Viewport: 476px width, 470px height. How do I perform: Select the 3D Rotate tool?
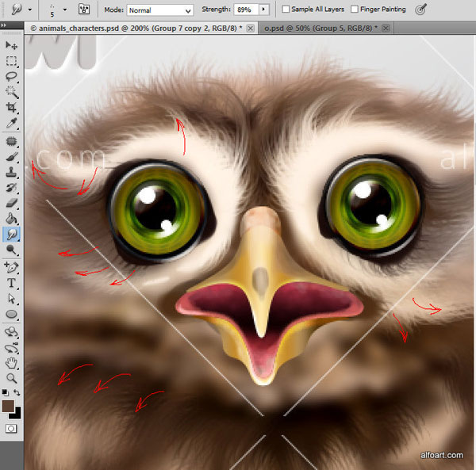pos(12,332)
